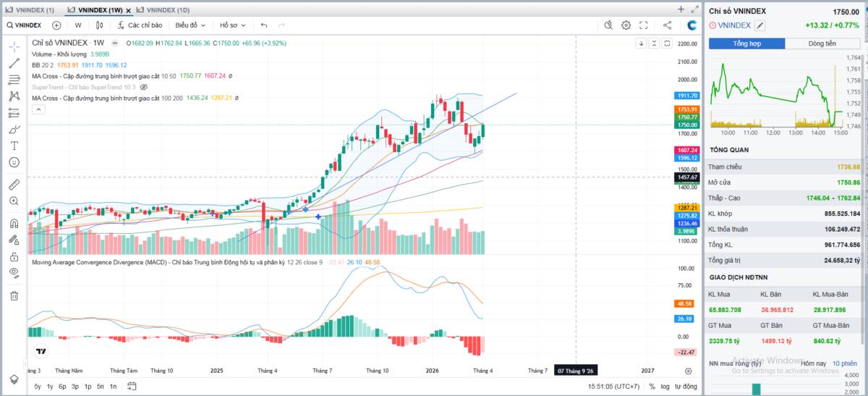
Task: Open the 15:51:05 (UTC+7) timezone menu
Action: pyautogui.click(x=614, y=387)
